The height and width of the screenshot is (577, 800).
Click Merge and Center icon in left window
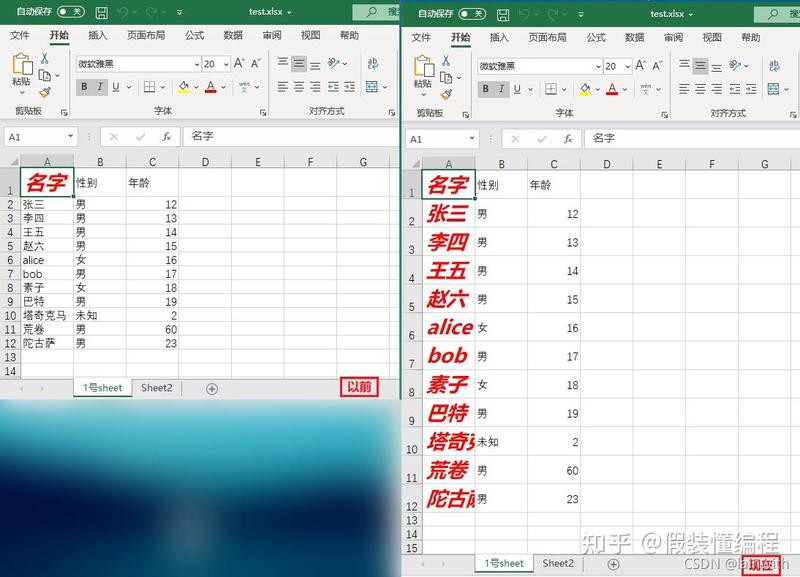tap(372, 87)
